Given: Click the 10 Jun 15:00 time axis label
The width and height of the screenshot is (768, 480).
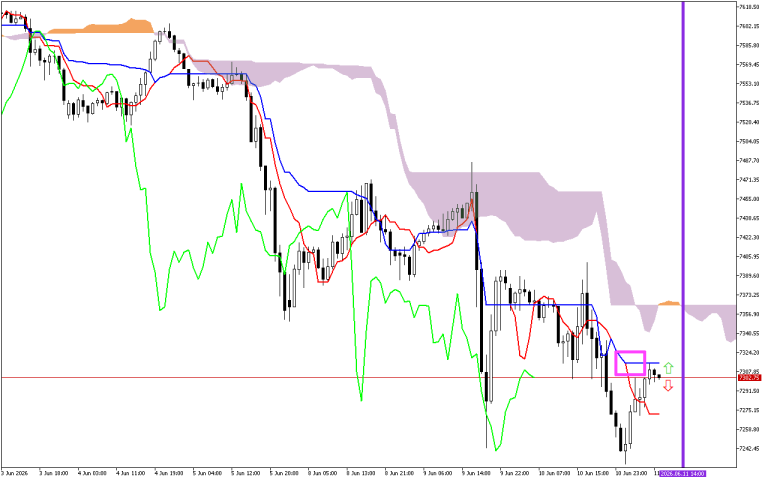Looking at the screenshot, I should click(593, 474).
